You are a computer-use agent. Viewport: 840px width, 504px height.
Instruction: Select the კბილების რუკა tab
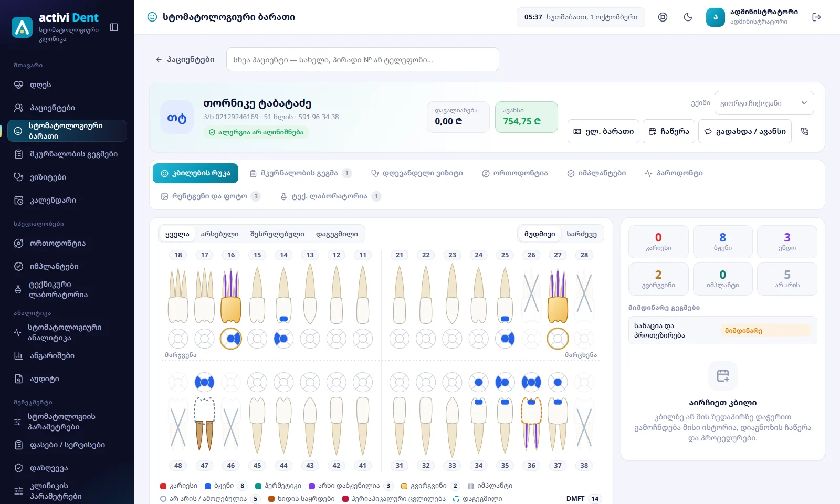195,173
